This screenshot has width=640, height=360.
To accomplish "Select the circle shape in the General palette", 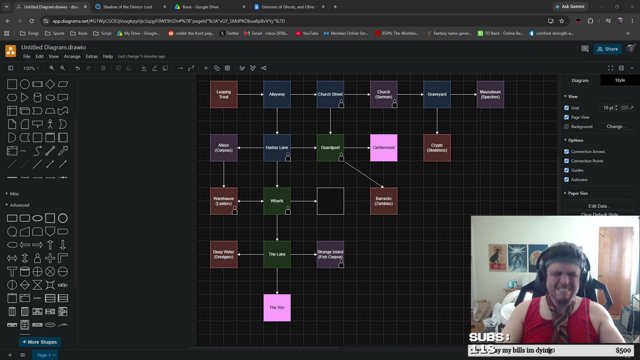I will click(25, 84).
